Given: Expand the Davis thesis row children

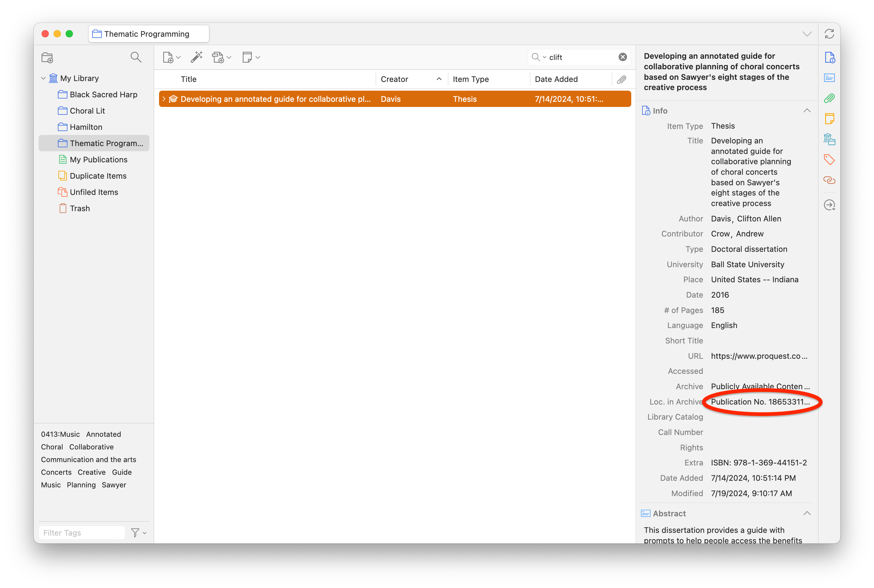Looking at the screenshot, I should pos(164,99).
